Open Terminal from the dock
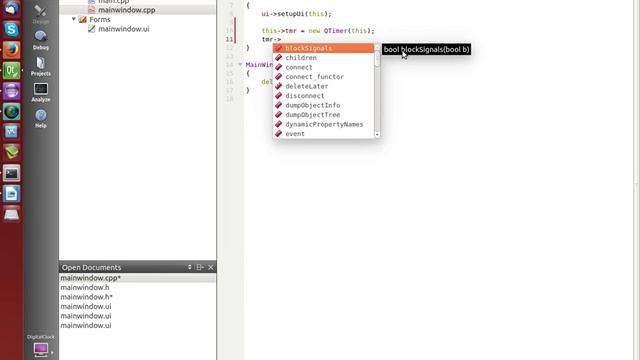Screen dimensions: 640x360 click(x=11, y=173)
